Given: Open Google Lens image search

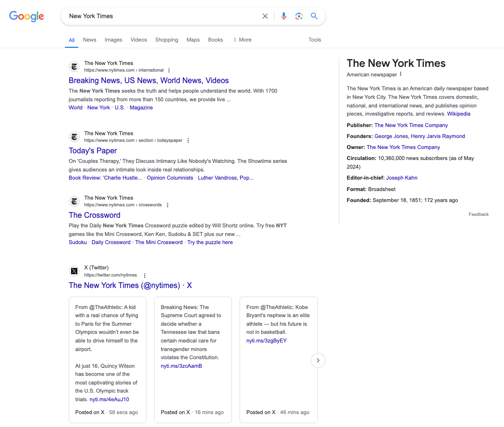Looking at the screenshot, I should (299, 16).
